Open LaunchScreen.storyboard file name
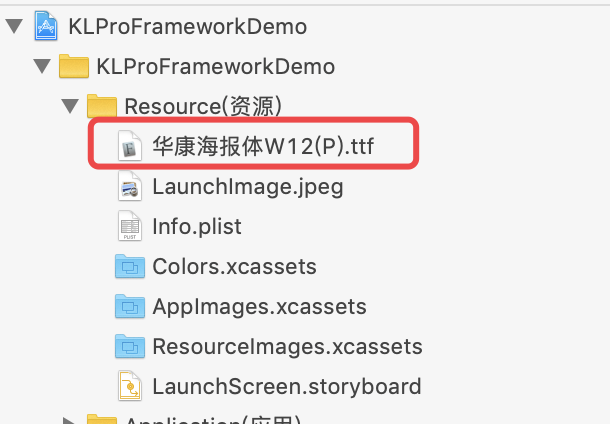 [x=287, y=386]
